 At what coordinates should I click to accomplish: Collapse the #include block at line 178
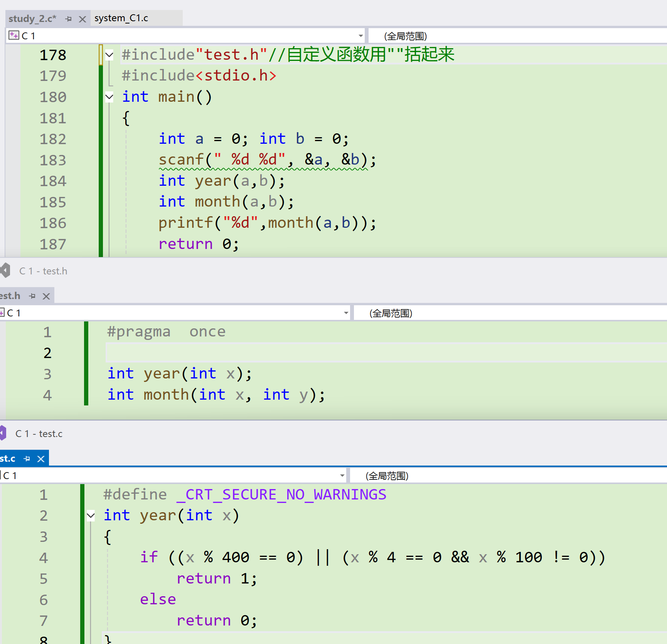click(109, 55)
